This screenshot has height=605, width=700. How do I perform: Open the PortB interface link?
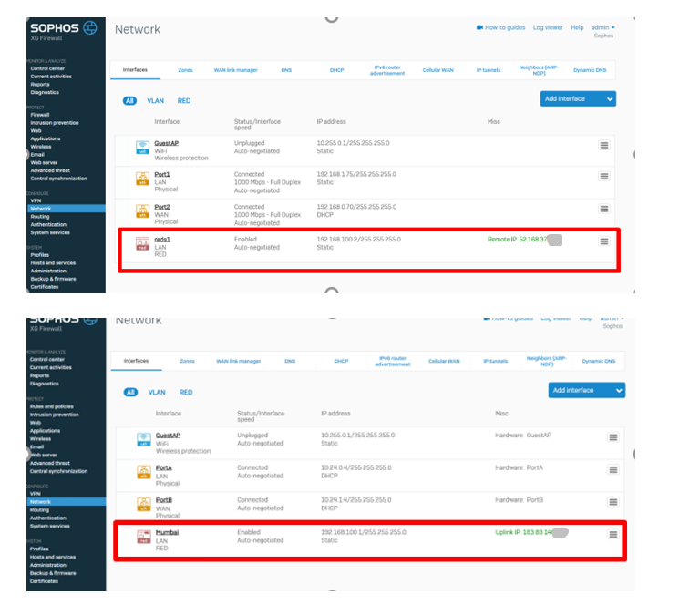[x=164, y=499]
